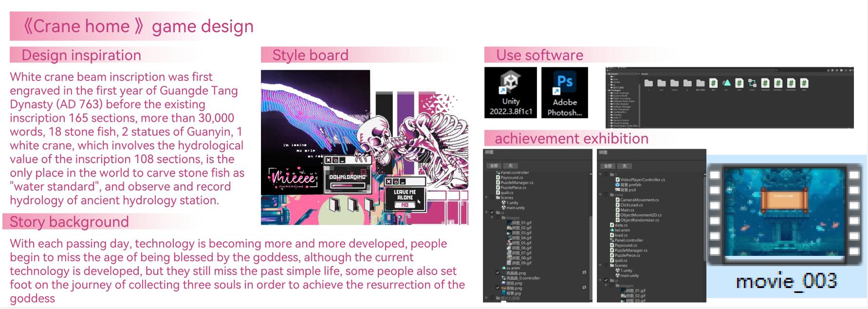Uncheck the 'ui' folder checkbox in left panel
The height and width of the screenshot is (309, 868).
[x=492, y=212]
